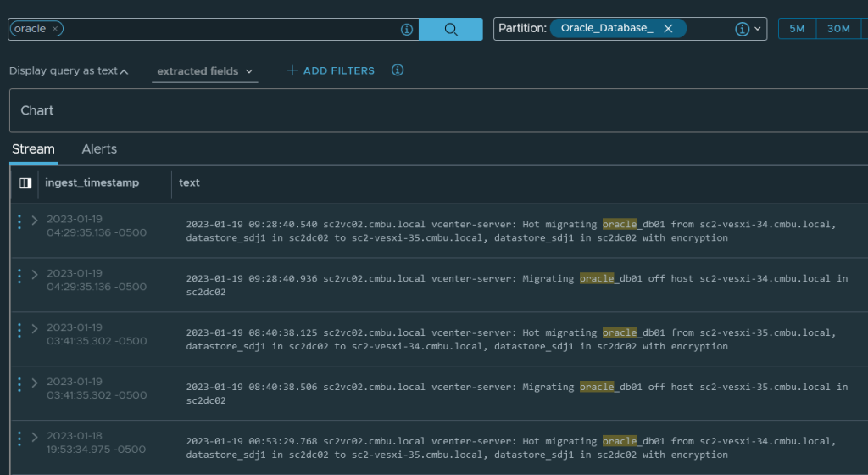Open search query info icon
The width and height of the screenshot is (868, 475).
(407, 30)
